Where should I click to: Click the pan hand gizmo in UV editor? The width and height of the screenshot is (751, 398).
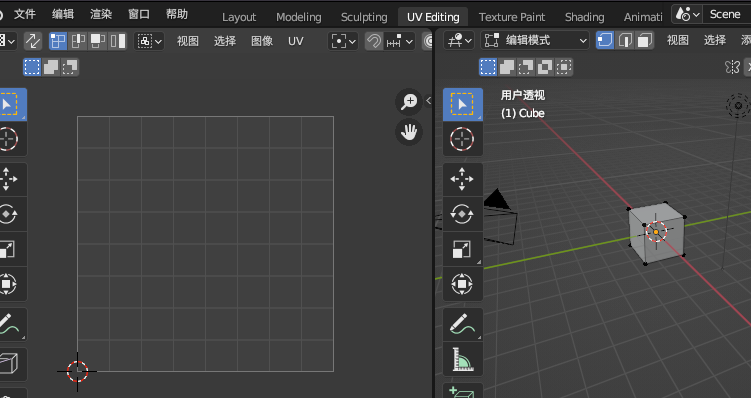[409, 132]
